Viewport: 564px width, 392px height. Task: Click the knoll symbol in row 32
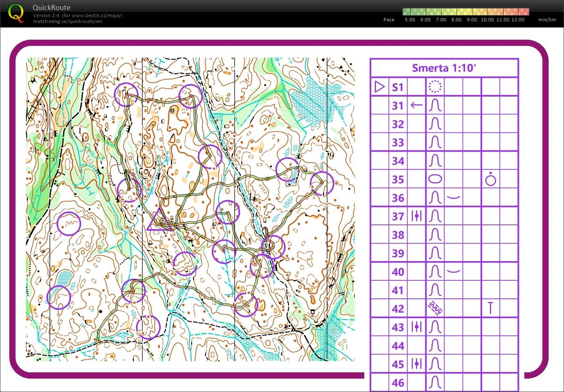tap(435, 124)
